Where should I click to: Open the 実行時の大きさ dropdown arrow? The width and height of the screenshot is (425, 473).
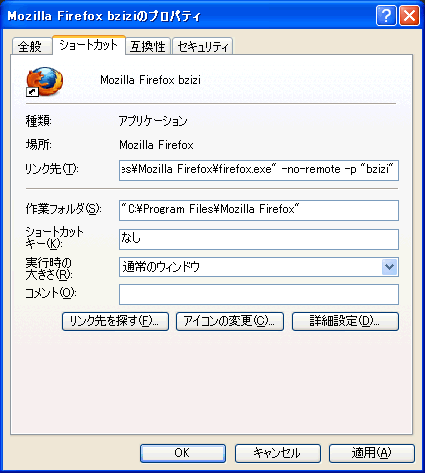389,267
